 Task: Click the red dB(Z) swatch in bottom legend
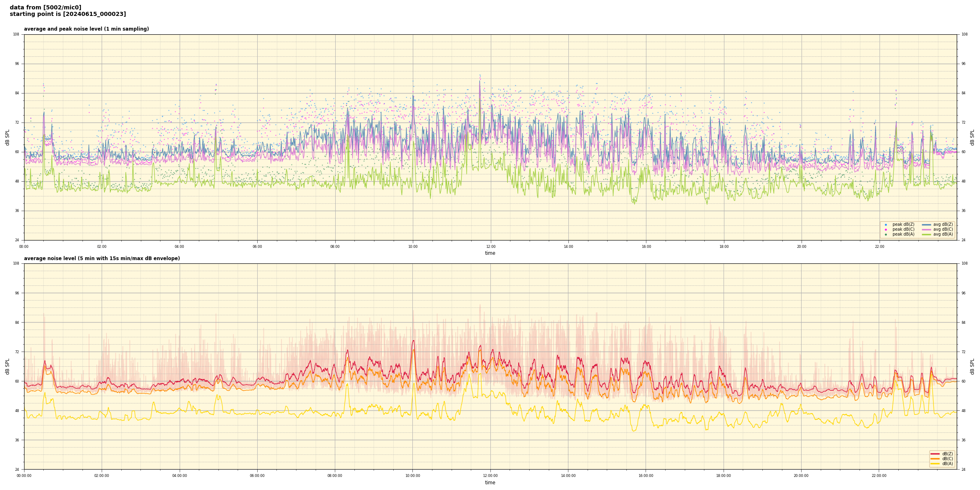point(935,454)
